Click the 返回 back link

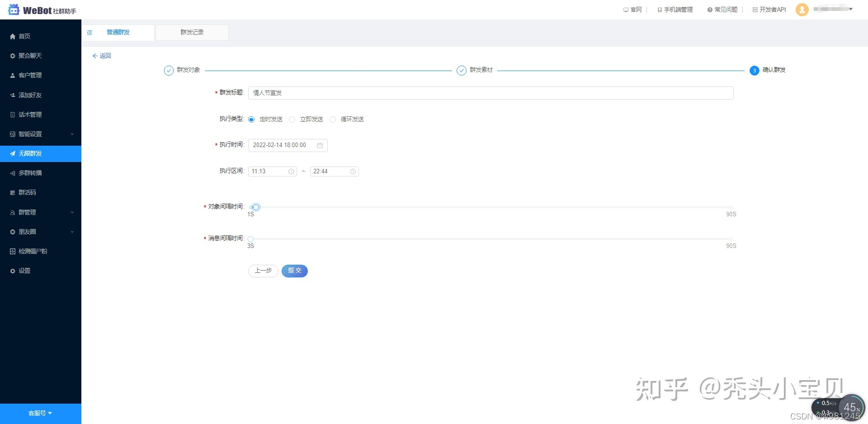(102, 56)
